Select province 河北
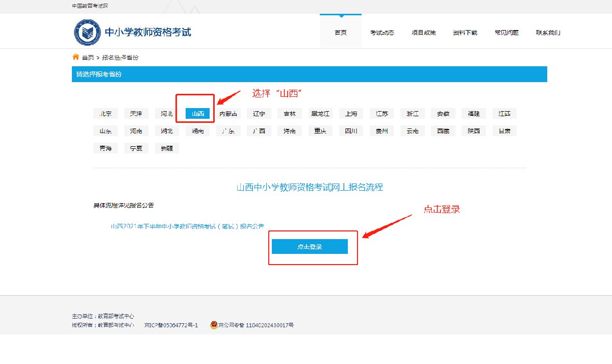This screenshot has height=364, width=612. [167, 114]
